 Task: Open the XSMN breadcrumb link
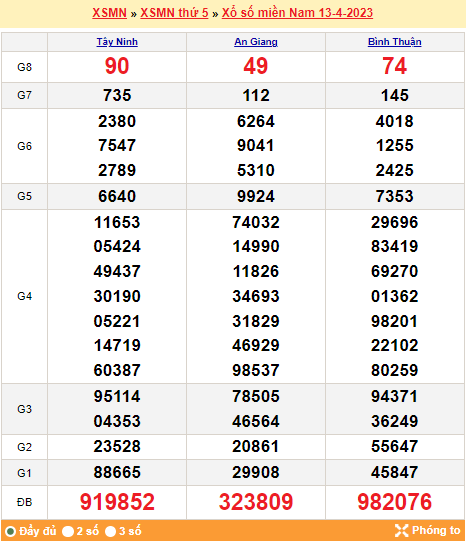pos(109,13)
